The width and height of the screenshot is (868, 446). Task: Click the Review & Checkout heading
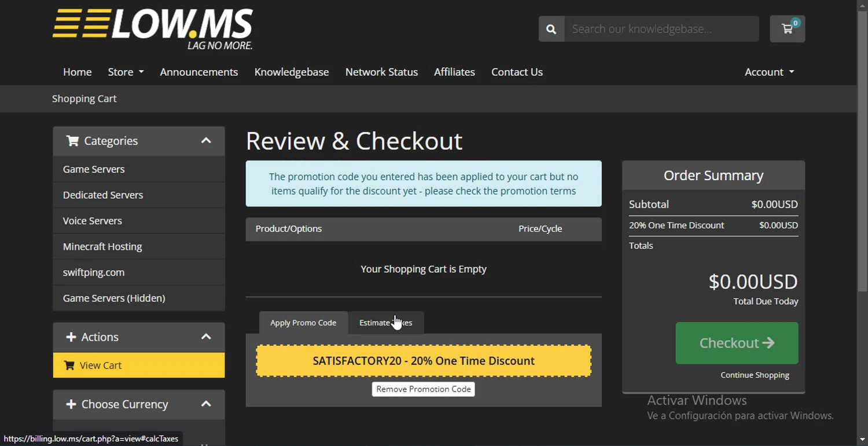354,141
